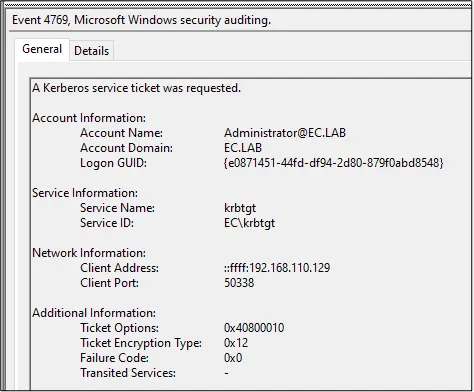Screen dimensions: 474x392
Task: Click the Failure Code 0x0 value
Action: tap(233, 358)
